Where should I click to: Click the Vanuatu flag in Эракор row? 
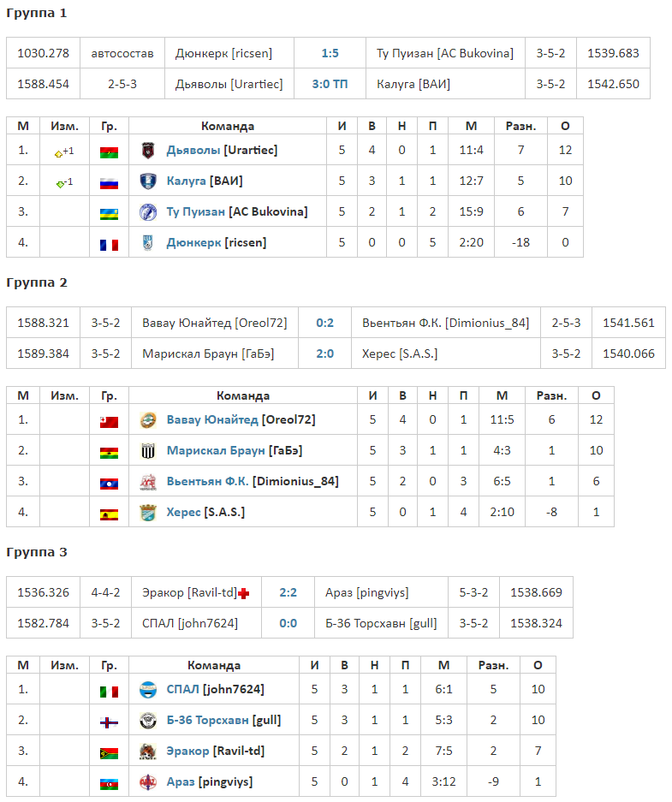coord(109,753)
